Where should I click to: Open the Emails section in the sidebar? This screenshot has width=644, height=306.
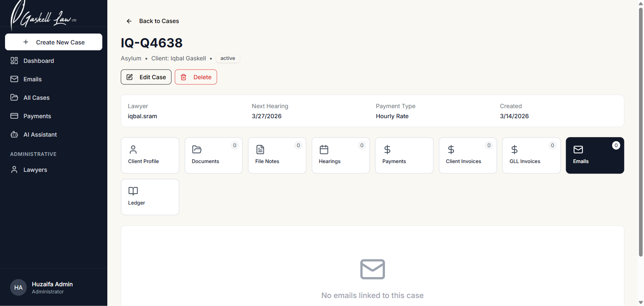(x=32, y=79)
